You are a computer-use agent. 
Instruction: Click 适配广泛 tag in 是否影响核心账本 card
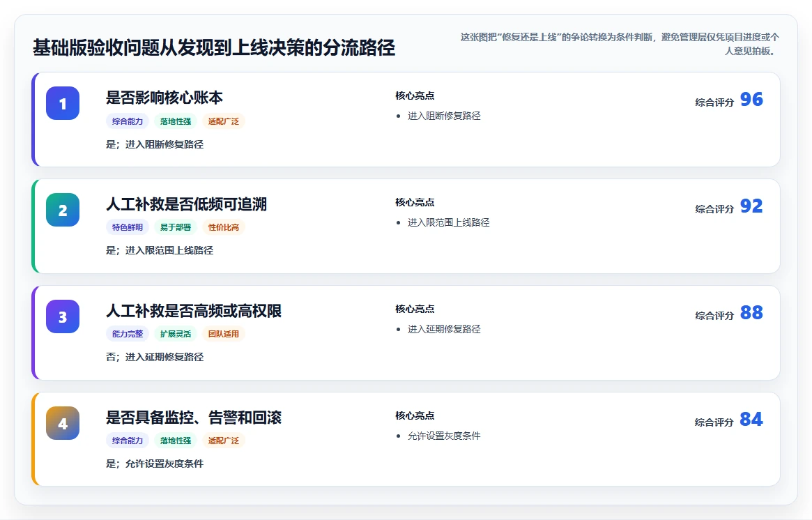click(x=224, y=121)
